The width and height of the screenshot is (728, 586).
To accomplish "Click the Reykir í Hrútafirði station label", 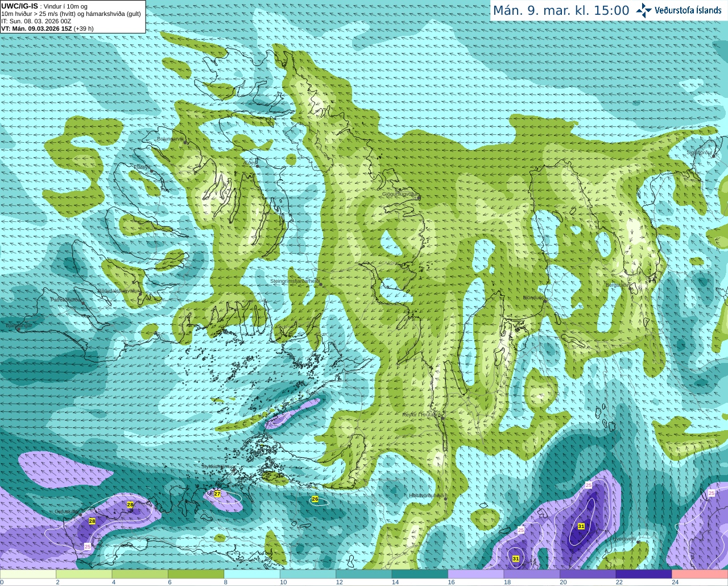I will click(x=422, y=415).
